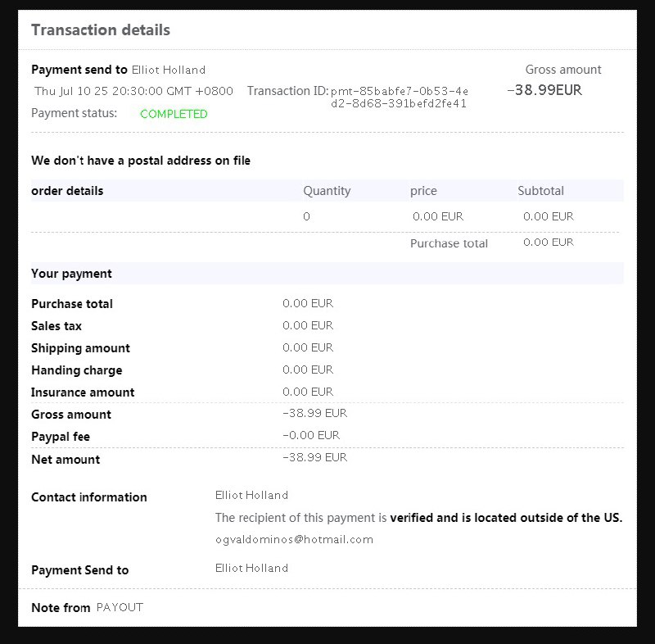Click the PAYOUT note text
655x644 pixels.
(x=120, y=607)
